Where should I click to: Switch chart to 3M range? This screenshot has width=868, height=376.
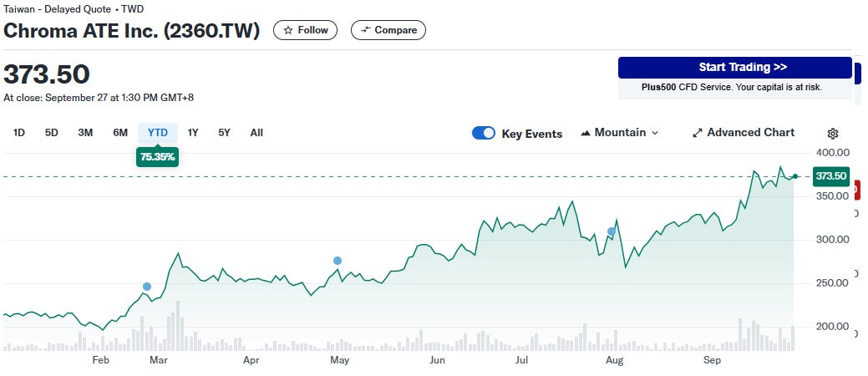point(85,133)
